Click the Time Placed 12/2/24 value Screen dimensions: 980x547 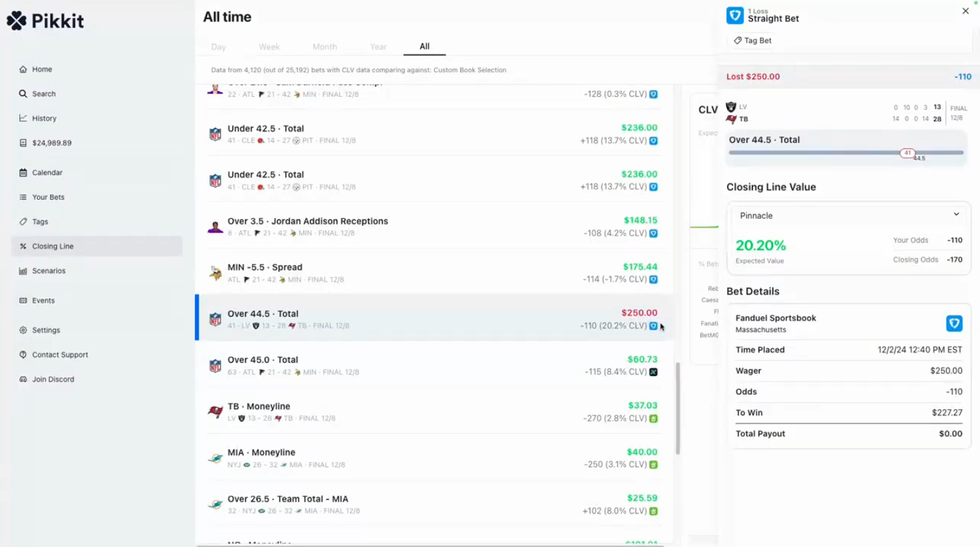pyautogui.click(x=920, y=350)
